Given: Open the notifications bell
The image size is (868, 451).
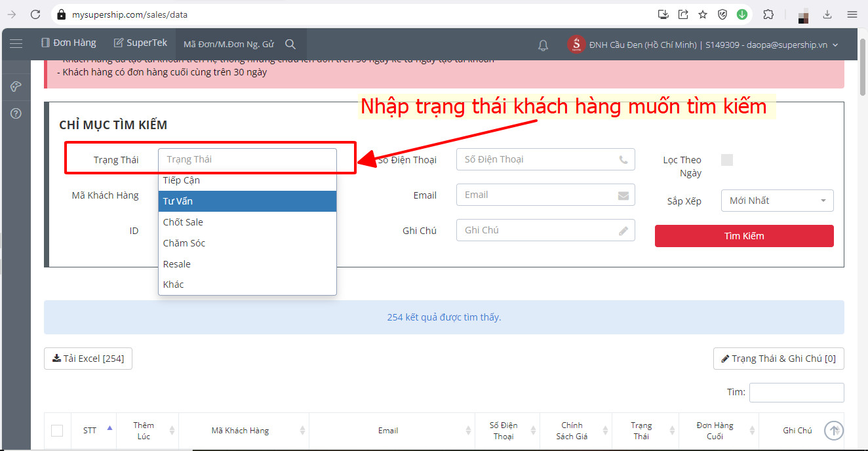Looking at the screenshot, I should (543, 45).
